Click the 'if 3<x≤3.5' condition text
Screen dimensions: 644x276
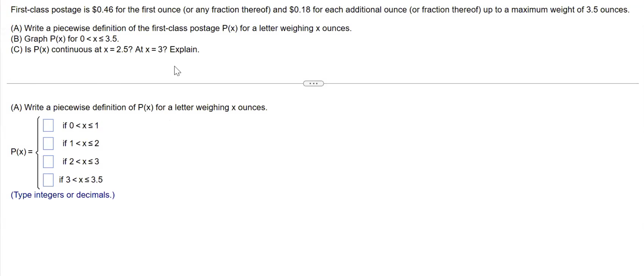81,180
